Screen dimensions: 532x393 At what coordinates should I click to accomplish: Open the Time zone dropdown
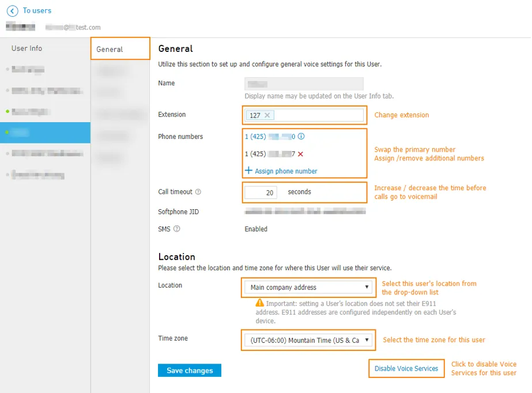pos(308,340)
